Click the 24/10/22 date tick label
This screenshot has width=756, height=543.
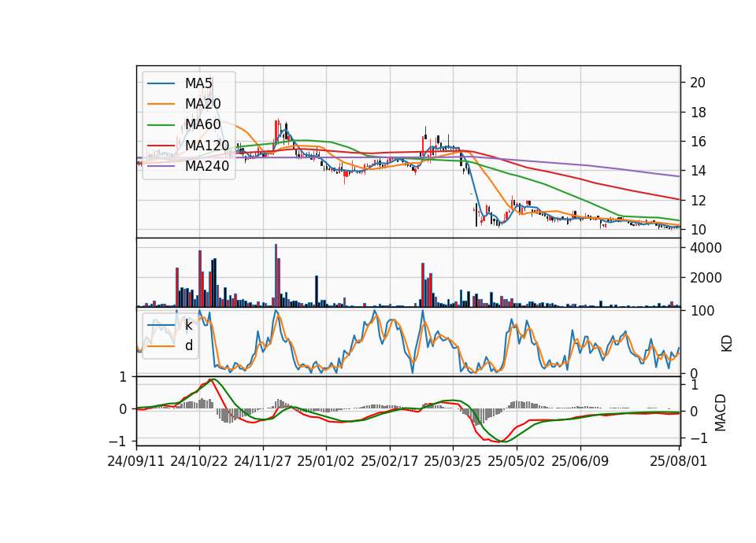tap(199, 462)
